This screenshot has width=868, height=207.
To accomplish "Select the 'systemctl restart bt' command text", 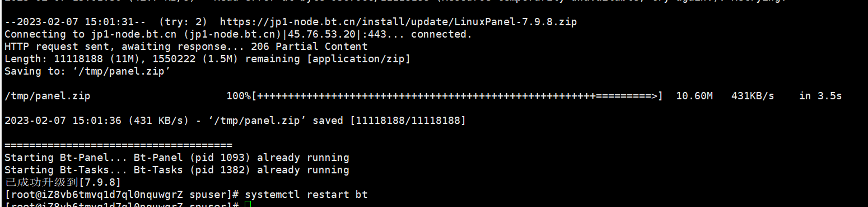I will coord(306,195).
